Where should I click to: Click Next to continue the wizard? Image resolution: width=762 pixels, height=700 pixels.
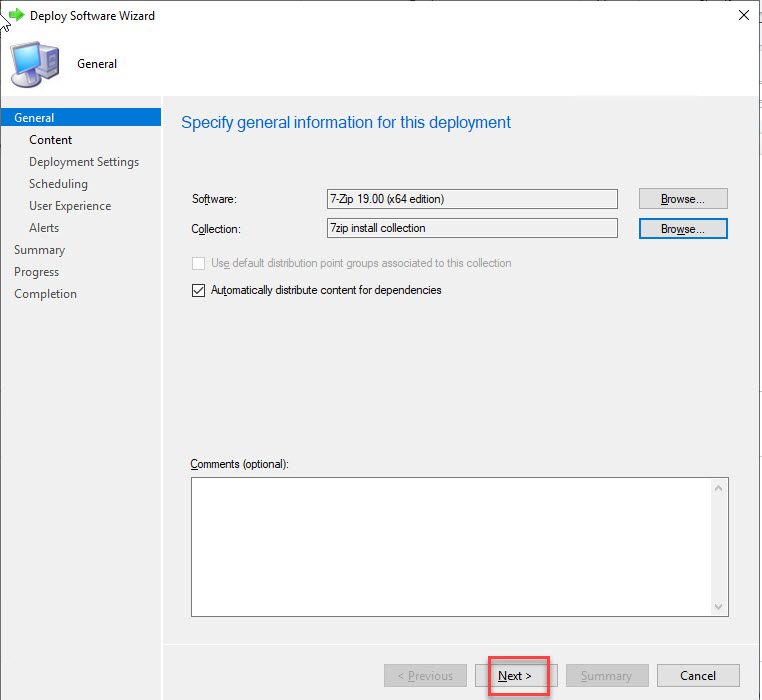516,676
